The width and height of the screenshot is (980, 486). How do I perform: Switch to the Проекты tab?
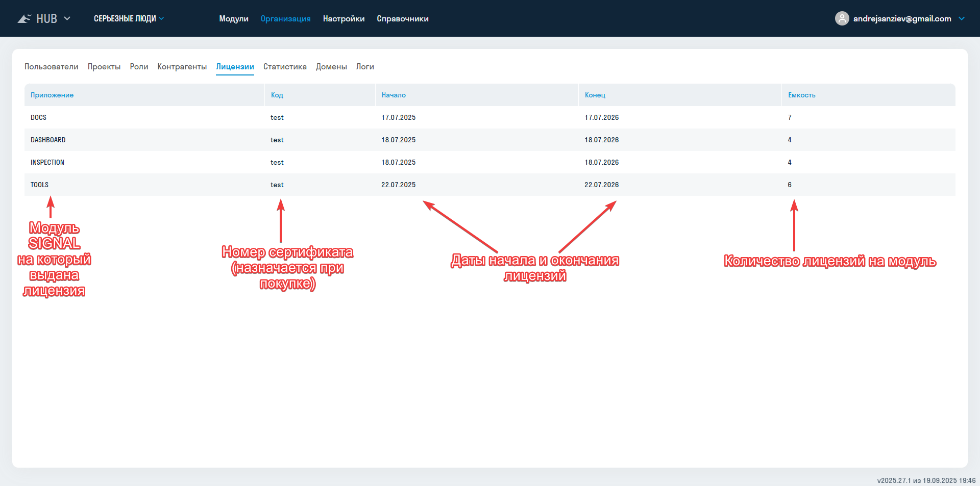click(x=104, y=66)
